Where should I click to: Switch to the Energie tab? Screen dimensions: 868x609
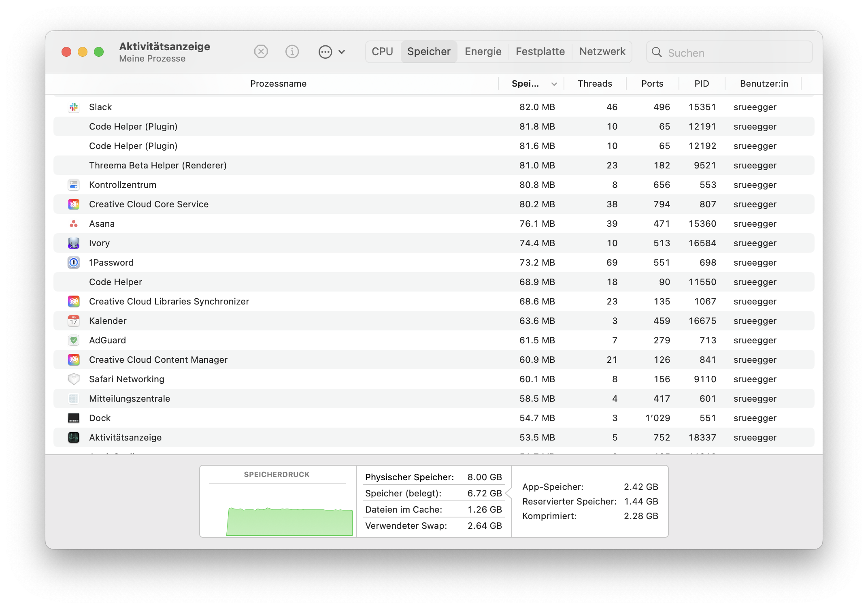tap(483, 52)
